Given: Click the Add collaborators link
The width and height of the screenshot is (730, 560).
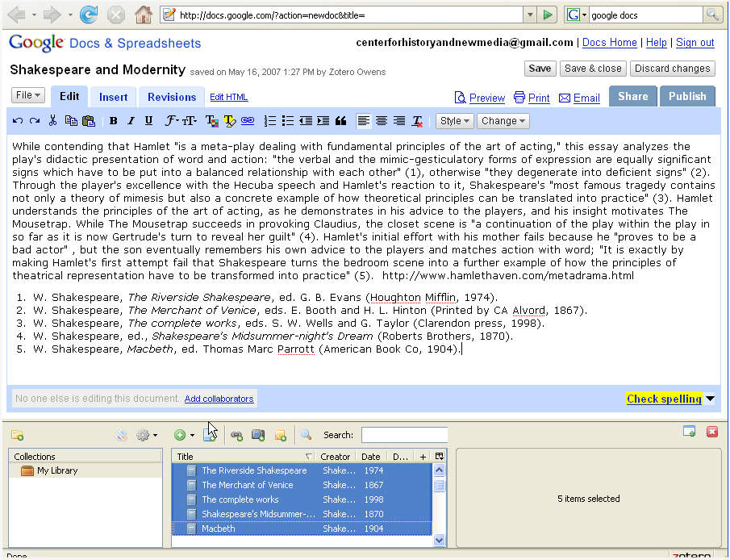Looking at the screenshot, I should click(x=219, y=399).
